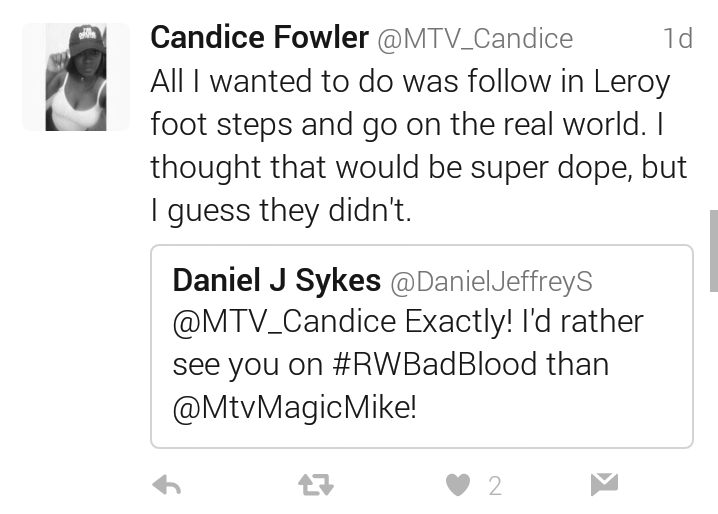The width and height of the screenshot is (718, 514).
Task: Click tweet text 'I guess they didn't'
Action: (x=281, y=211)
